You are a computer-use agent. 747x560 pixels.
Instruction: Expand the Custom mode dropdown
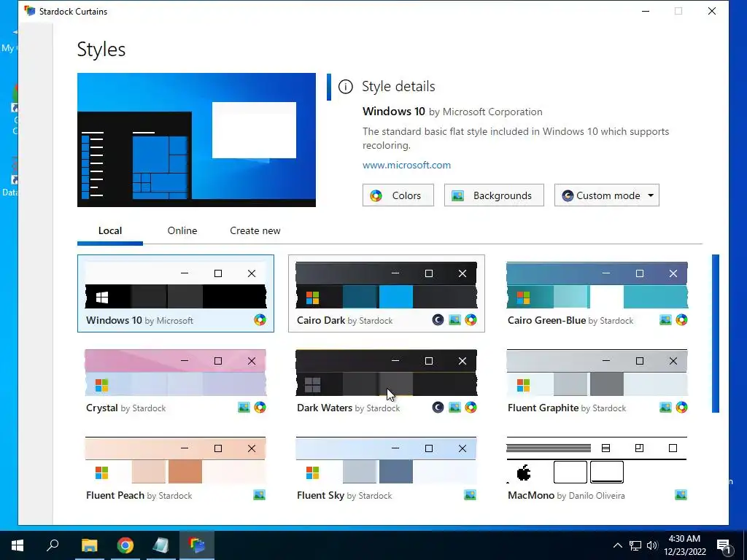[606, 195]
